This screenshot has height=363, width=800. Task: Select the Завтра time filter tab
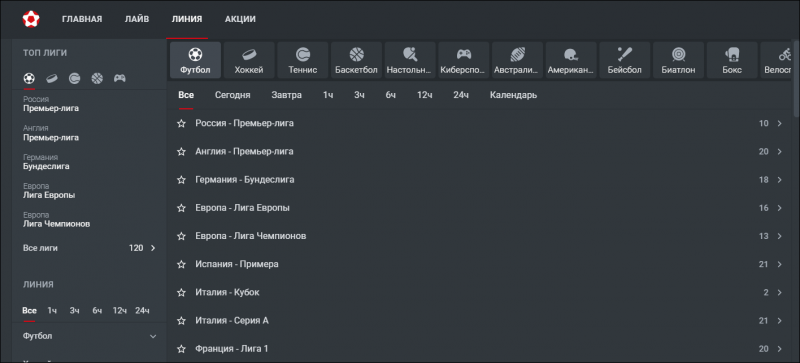[286, 95]
